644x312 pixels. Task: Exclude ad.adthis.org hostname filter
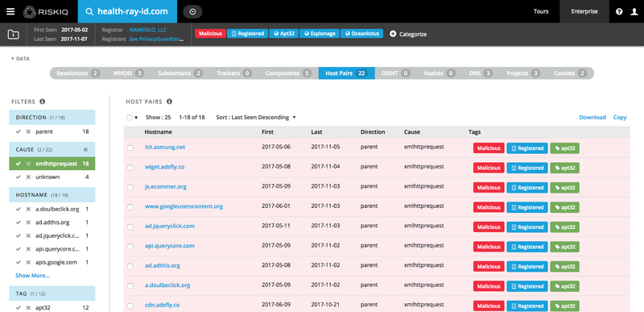[28, 223]
